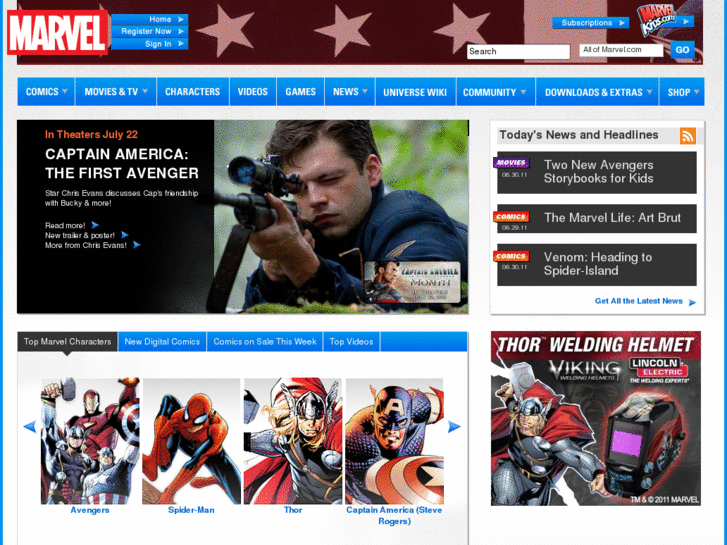Click Comics tag on The Marvel Life headline
This screenshot has height=545, width=727.
click(x=511, y=217)
